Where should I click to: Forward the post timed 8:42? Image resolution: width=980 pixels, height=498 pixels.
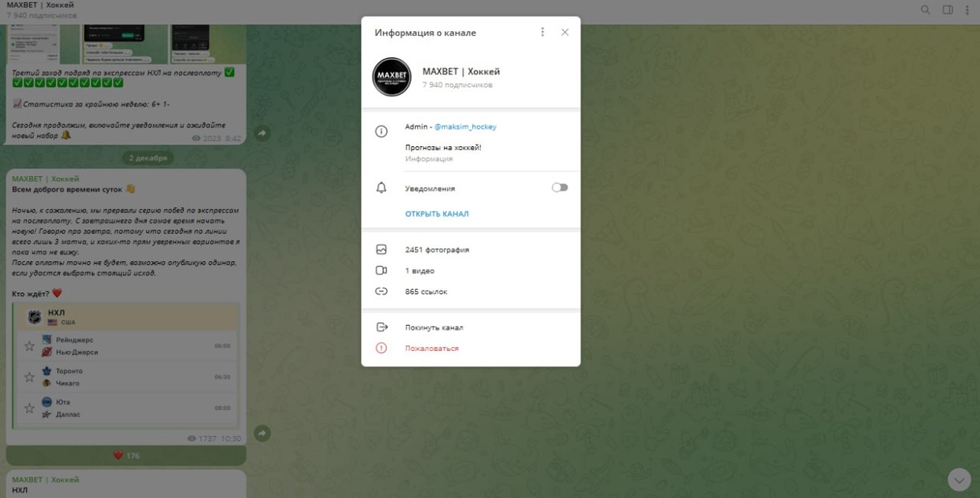click(263, 131)
